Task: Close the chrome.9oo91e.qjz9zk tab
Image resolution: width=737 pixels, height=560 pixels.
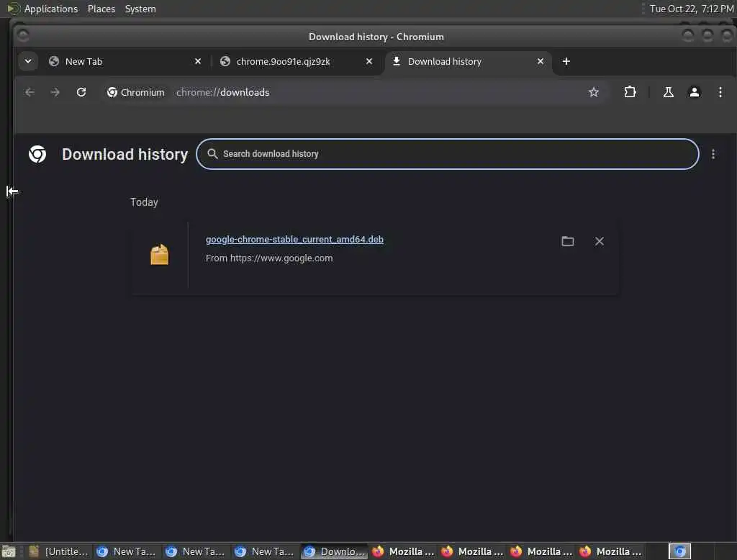Action: click(369, 62)
